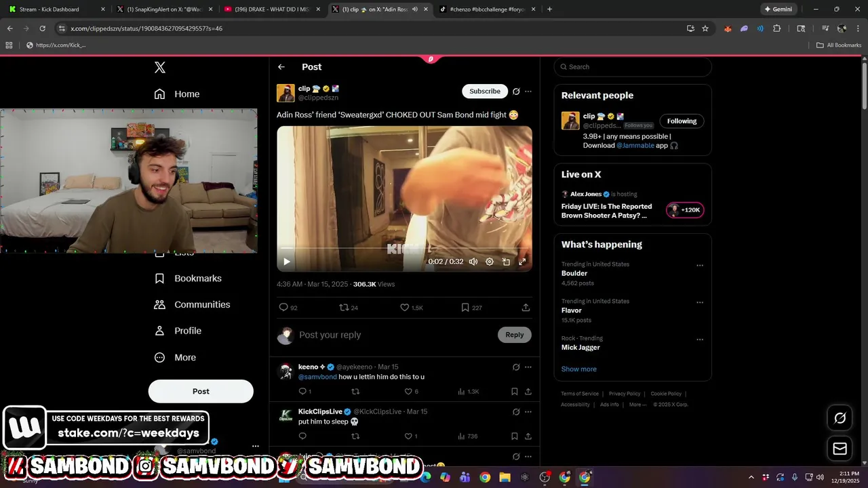Open the Home page in sidebar

tap(177, 94)
